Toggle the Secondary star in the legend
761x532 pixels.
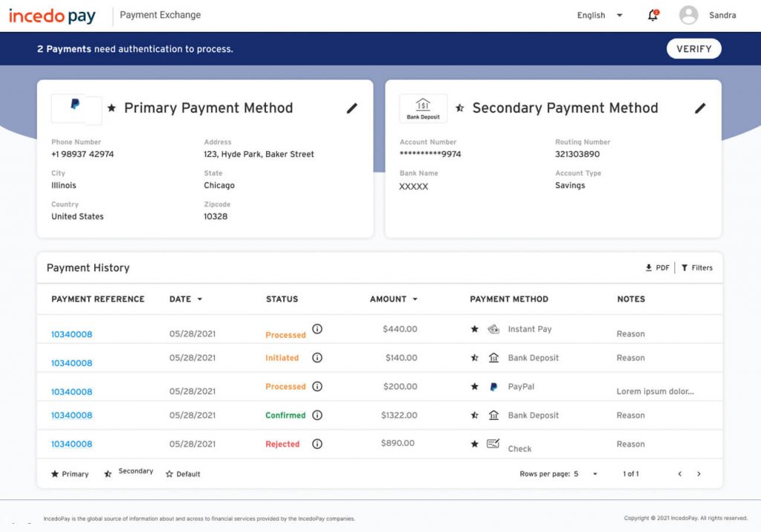tap(109, 473)
